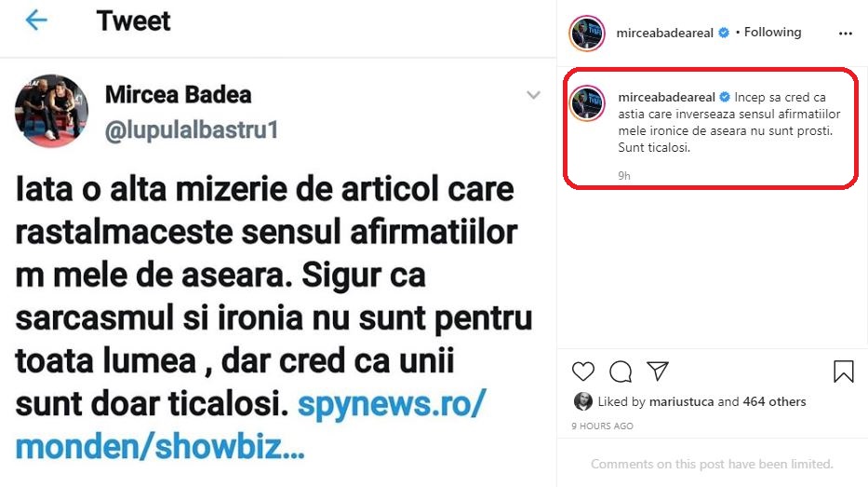
Task: Open the caption author avatar
Action: pos(587,103)
